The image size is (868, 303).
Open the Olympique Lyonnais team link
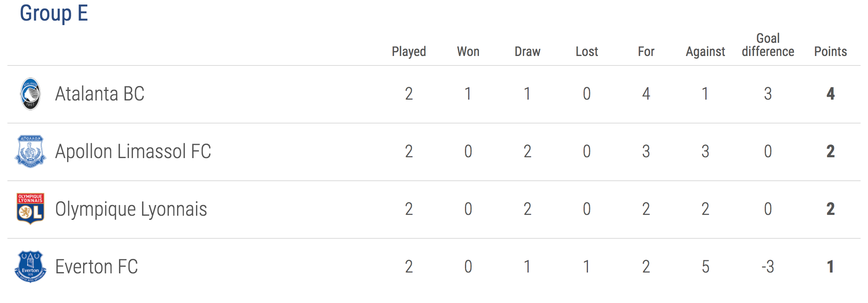coord(131,210)
